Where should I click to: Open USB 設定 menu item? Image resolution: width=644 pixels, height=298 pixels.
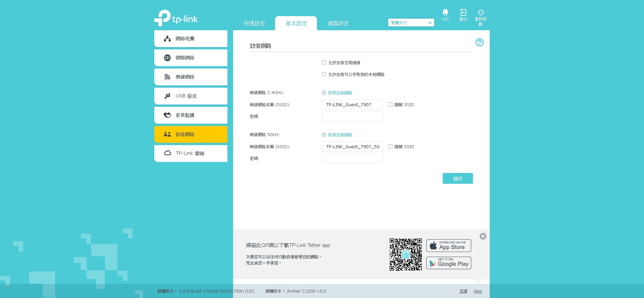(x=191, y=96)
